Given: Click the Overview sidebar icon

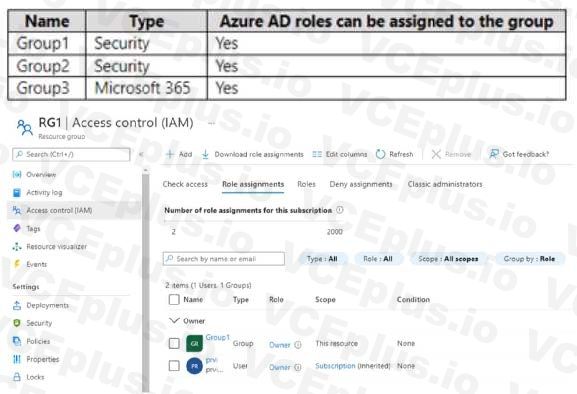Looking at the screenshot, I should point(17,174).
